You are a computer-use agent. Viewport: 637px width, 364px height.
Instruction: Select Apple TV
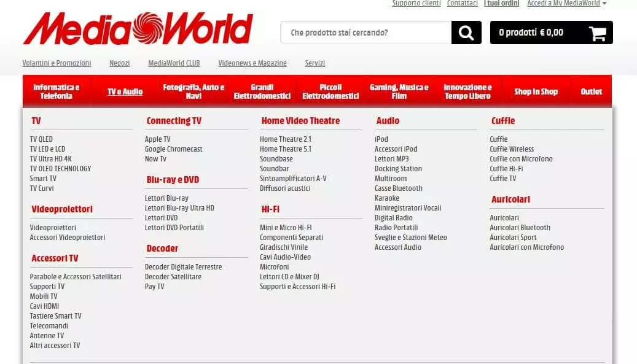pyautogui.click(x=158, y=139)
